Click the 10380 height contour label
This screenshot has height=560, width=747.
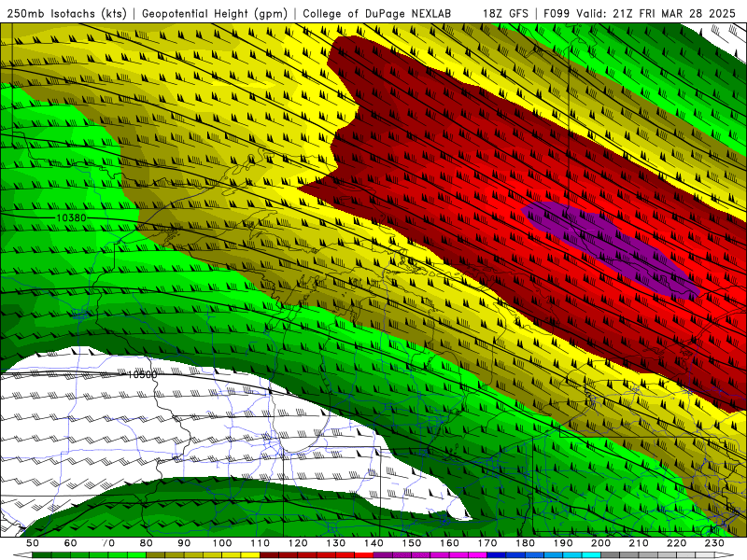[72, 218]
